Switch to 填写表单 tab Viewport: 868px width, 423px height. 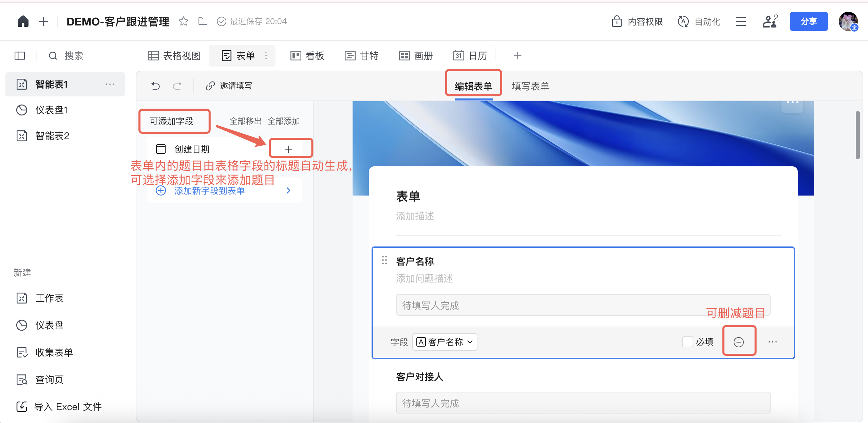point(530,86)
